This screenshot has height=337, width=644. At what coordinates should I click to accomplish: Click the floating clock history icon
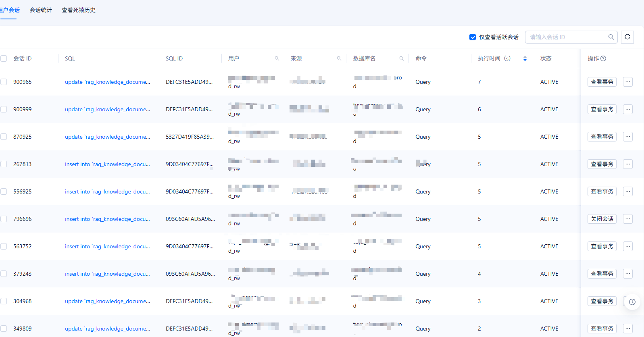[632, 302]
